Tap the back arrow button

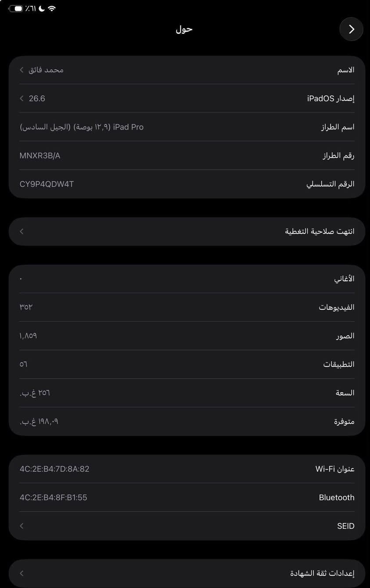[351, 29]
